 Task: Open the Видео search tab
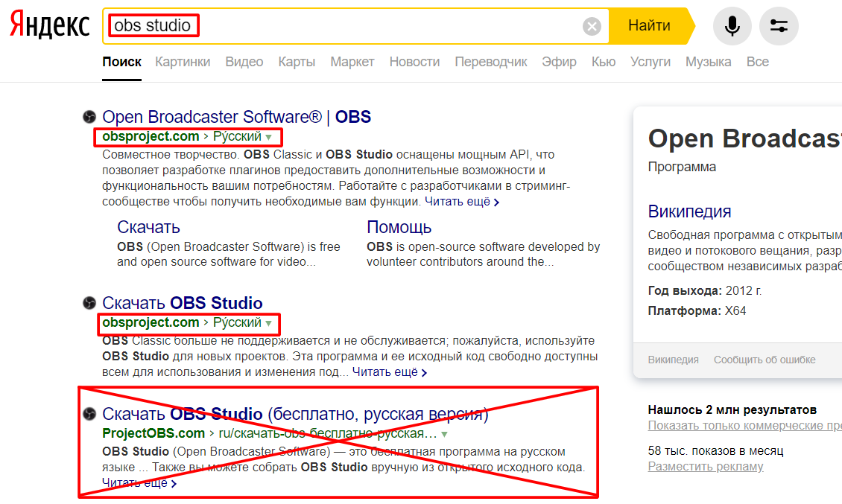pyautogui.click(x=244, y=62)
